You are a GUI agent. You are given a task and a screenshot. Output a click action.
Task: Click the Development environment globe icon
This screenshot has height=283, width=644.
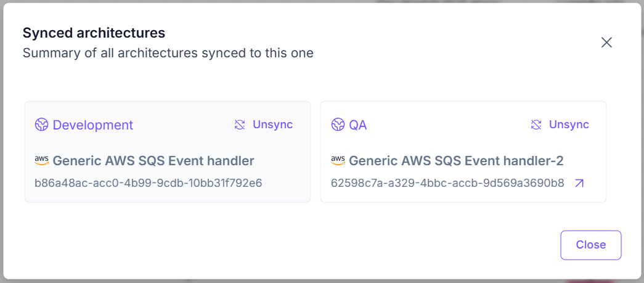click(41, 125)
